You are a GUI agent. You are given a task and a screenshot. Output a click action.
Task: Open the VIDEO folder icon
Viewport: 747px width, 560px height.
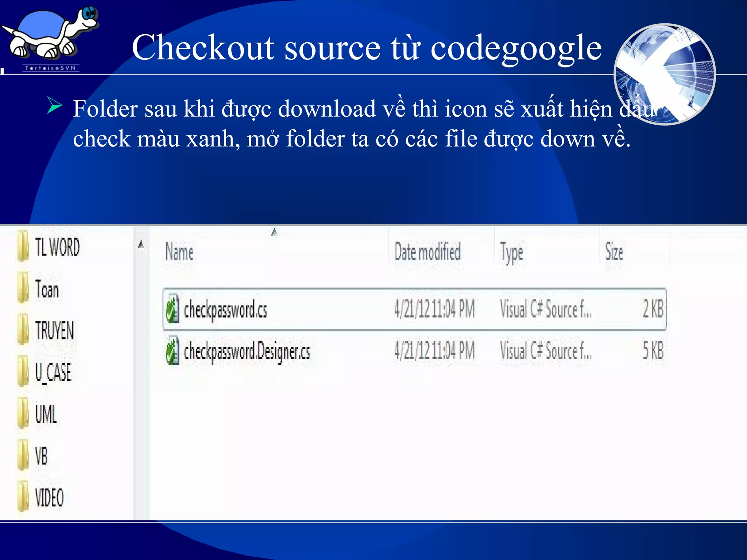pos(23,497)
